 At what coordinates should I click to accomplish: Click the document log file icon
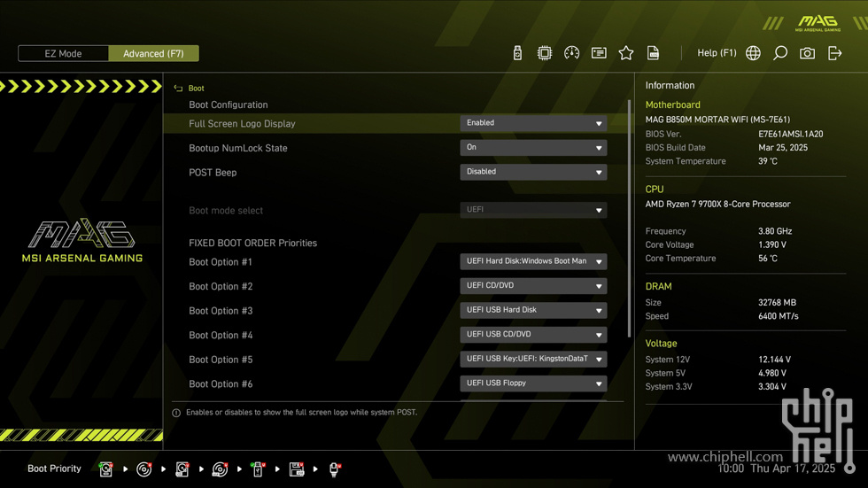coord(654,53)
